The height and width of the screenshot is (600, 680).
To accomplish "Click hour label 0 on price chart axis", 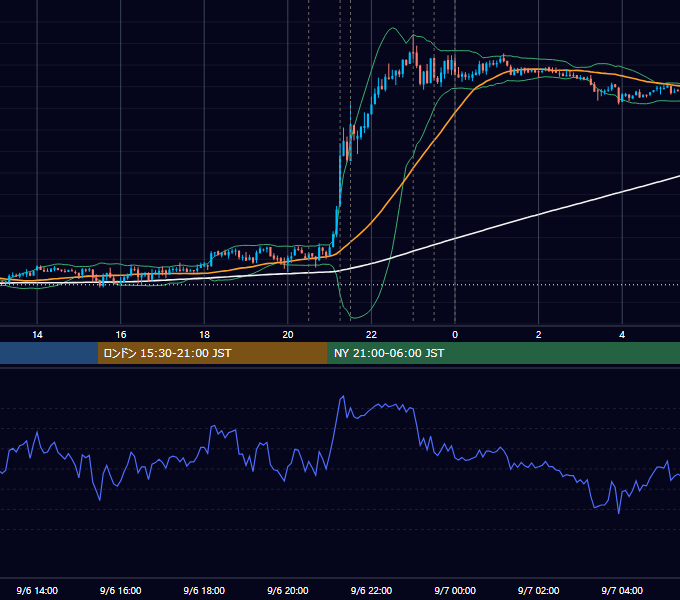I will 455,335.
